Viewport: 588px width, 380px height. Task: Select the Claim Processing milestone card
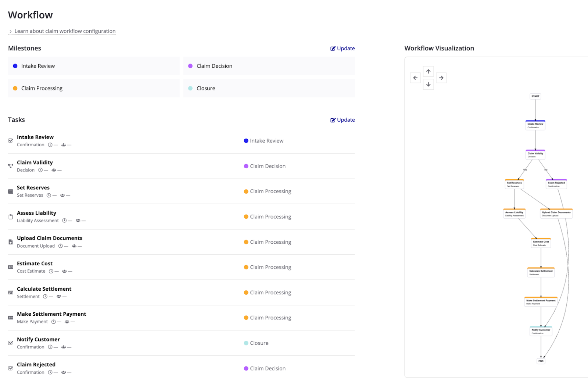(94, 88)
